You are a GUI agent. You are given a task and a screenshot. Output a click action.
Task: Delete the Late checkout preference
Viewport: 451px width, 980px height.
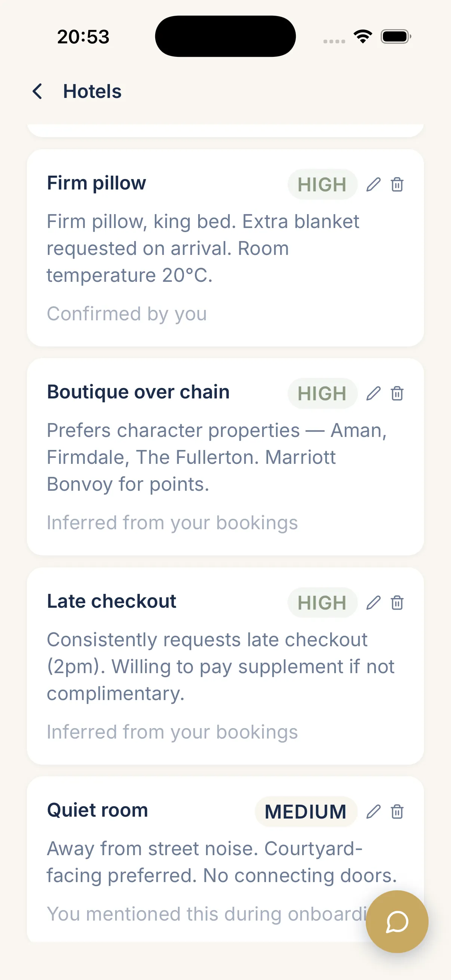(397, 603)
